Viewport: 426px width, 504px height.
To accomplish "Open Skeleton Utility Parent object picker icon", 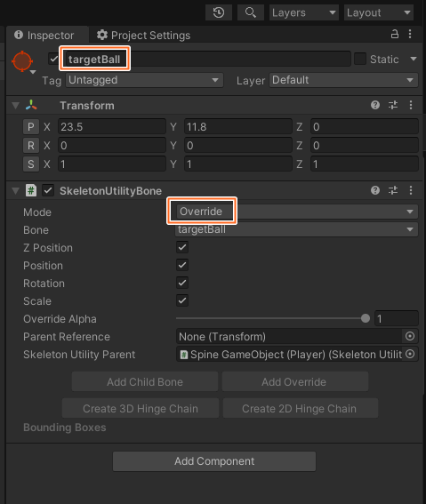I will (410, 354).
